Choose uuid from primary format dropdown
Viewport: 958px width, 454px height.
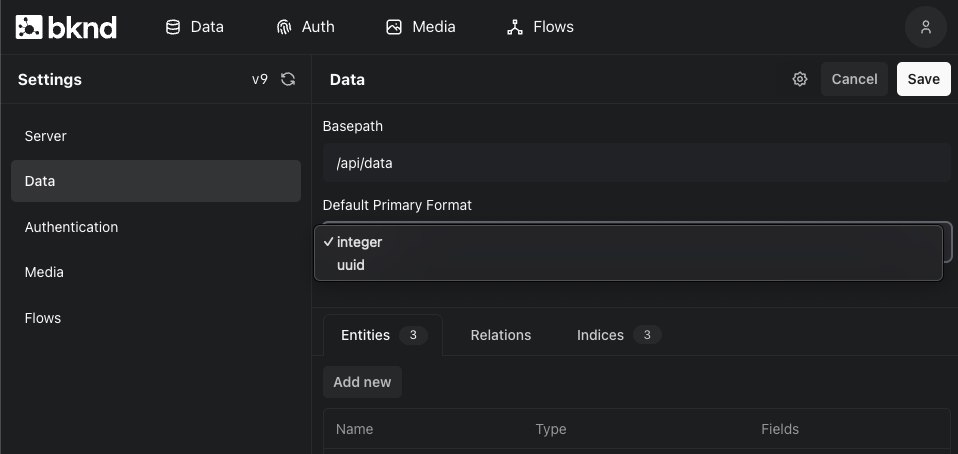628,265
